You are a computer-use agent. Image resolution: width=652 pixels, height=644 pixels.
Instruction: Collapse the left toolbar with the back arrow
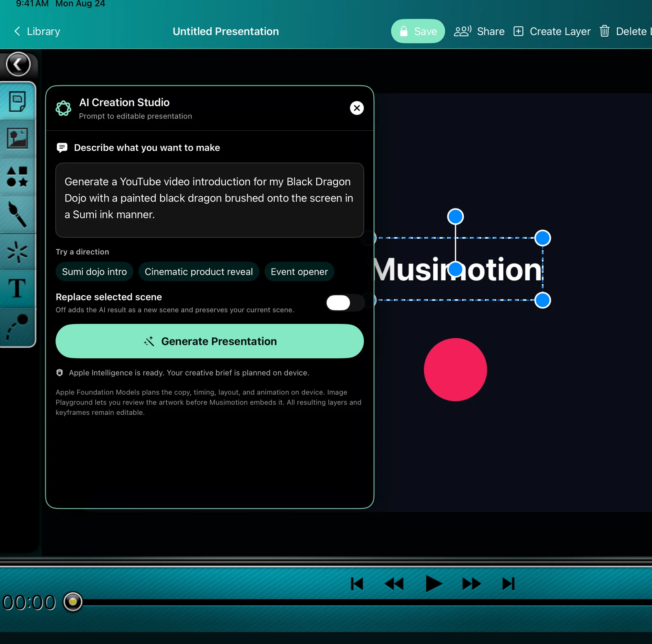click(x=18, y=64)
